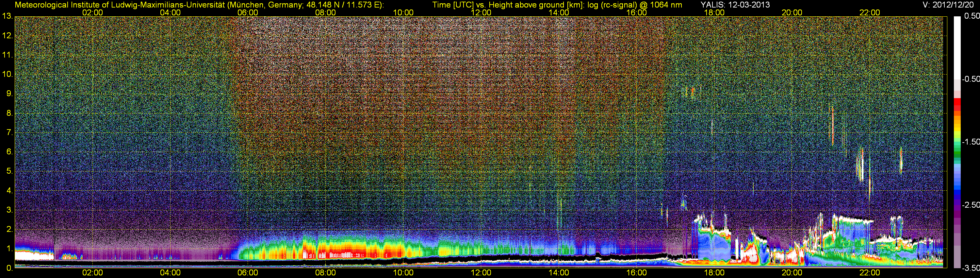The image size is (980, 278).
Task: Click the -2.50 value on the color scale
Action: [971, 205]
